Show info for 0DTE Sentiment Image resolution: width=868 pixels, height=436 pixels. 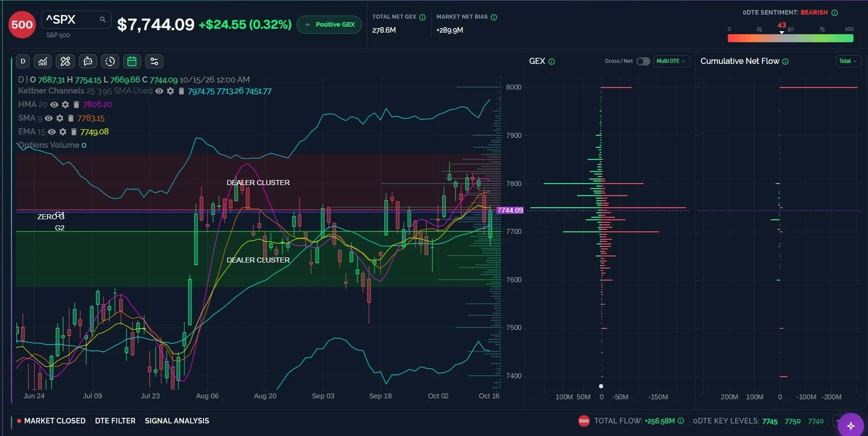pos(835,13)
